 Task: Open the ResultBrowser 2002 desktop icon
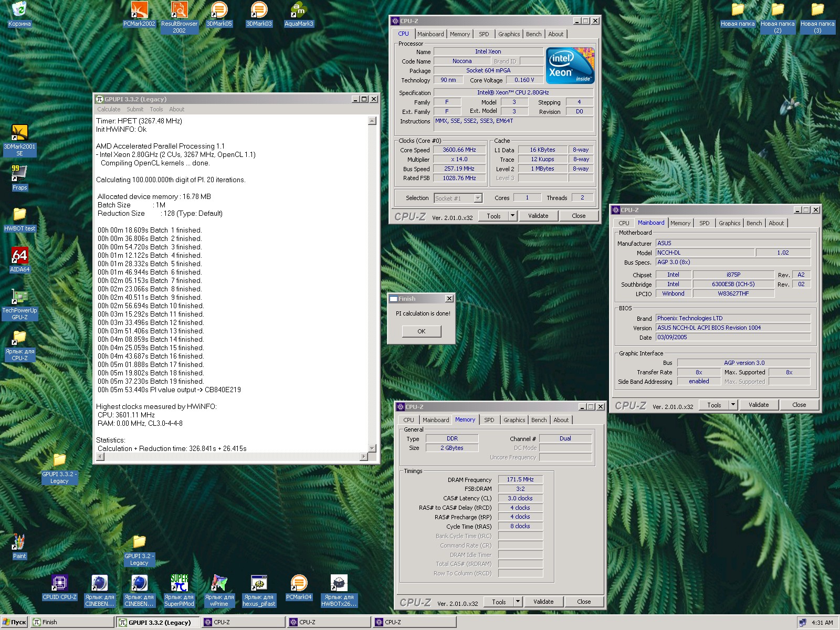click(x=179, y=18)
